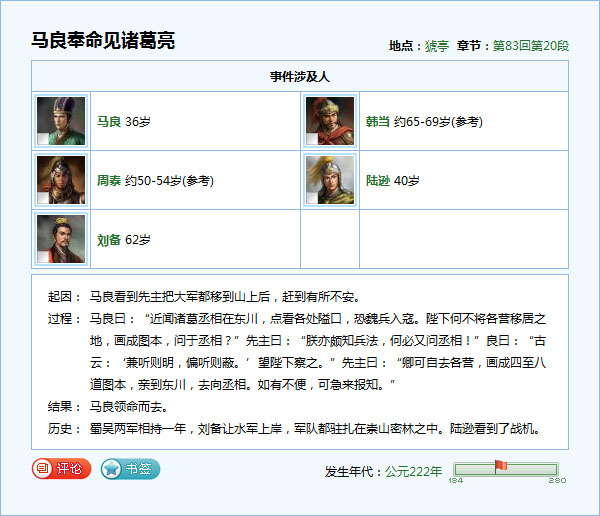
Task: Click Liu Bei's portrait (刘备)
Action: pyautogui.click(x=61, y=239)
